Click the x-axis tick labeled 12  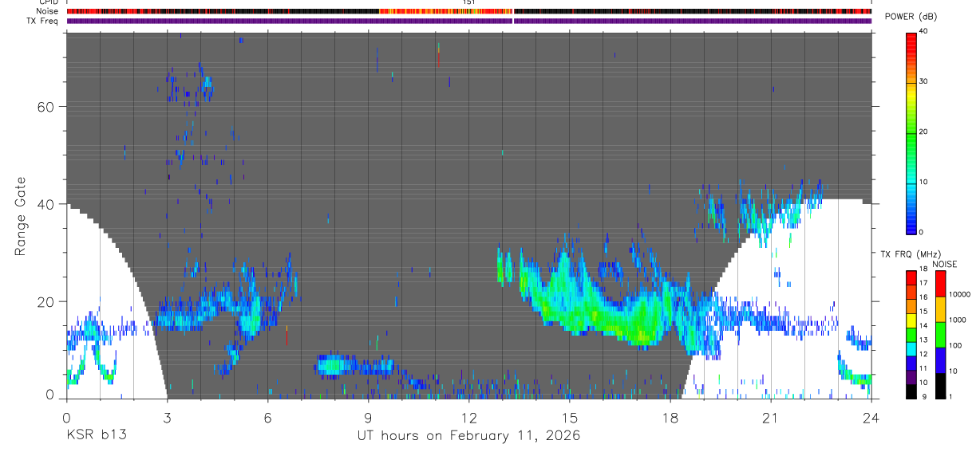[468, 417]
